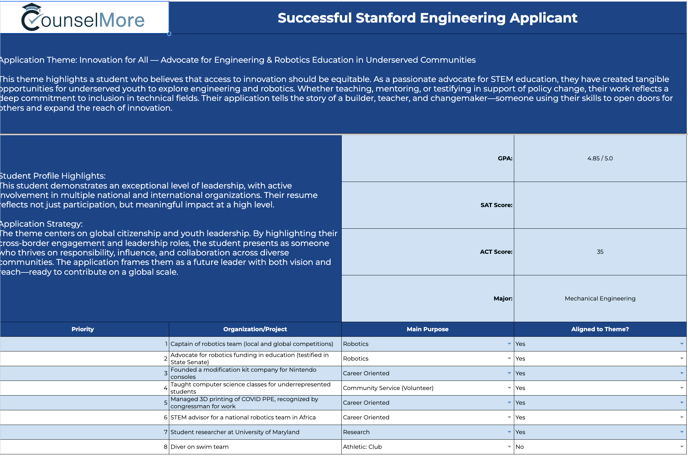Open Main Purpose dropdown for Nintendo modification kit row
The width and height of the screenshot is (688, 456).
[x=509, y=373]
